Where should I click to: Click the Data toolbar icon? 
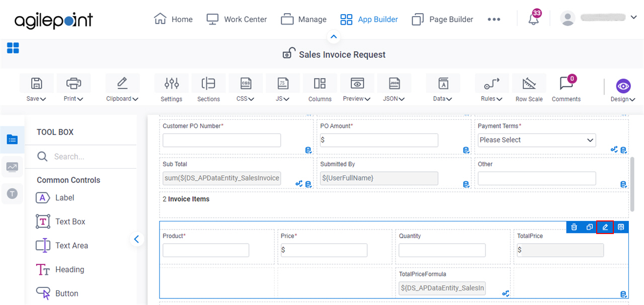(443, 83)
